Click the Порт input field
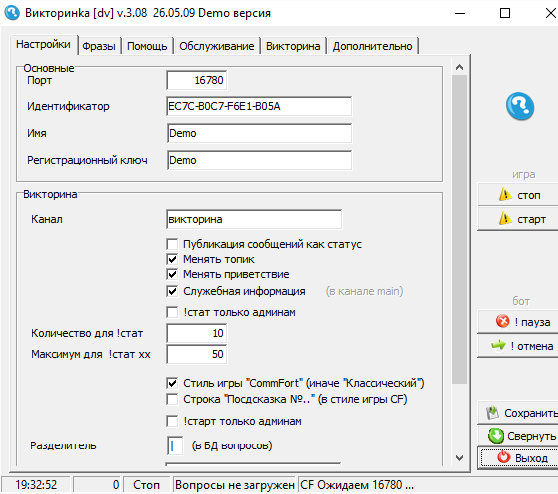 pyautogui.click(x=196, y=80)
